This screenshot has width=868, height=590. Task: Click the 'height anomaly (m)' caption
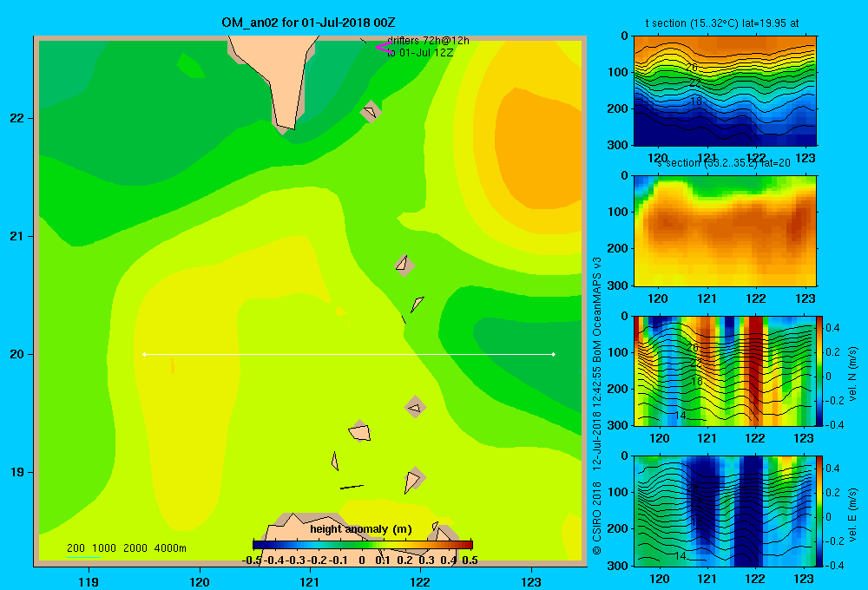pos(361,529)
